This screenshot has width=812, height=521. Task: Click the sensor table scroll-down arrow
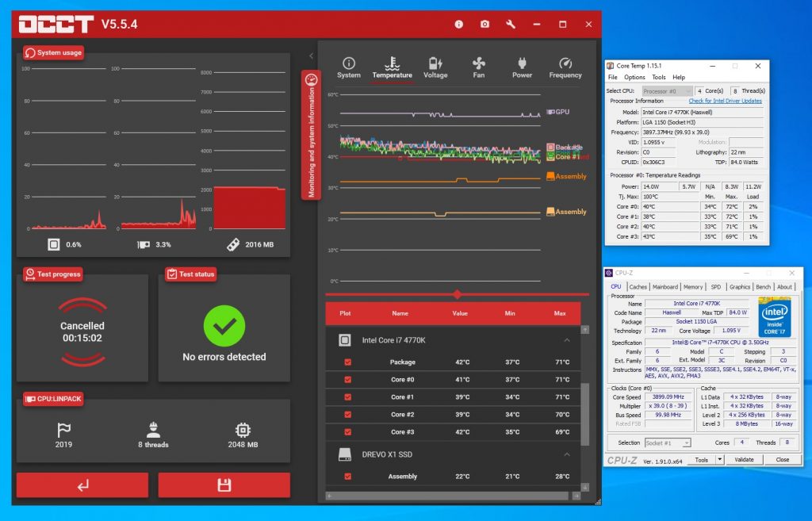pos(585,488)
